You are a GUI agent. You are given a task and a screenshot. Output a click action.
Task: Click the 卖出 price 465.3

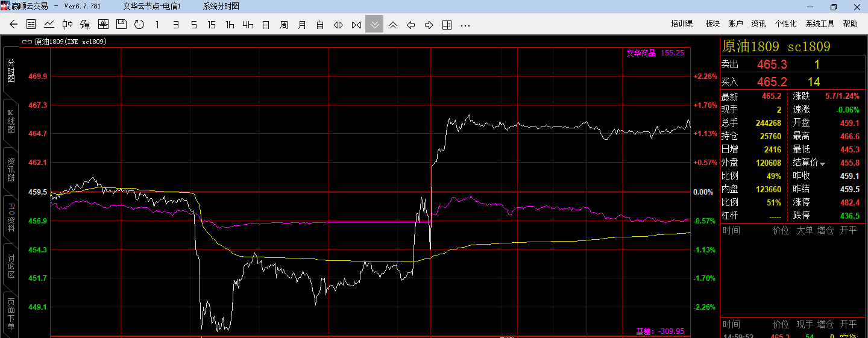[x=772, y=64]
